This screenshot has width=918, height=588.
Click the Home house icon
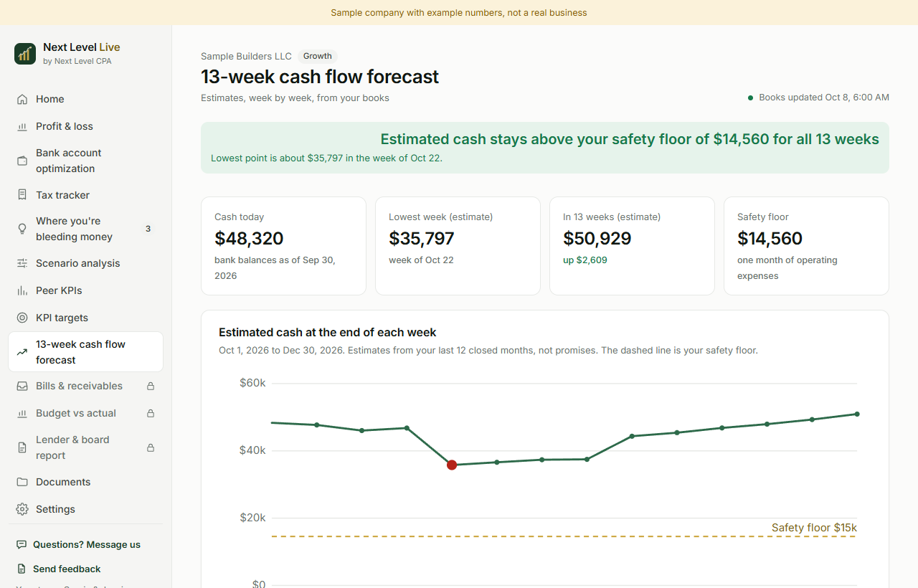[x=22, y=99]
